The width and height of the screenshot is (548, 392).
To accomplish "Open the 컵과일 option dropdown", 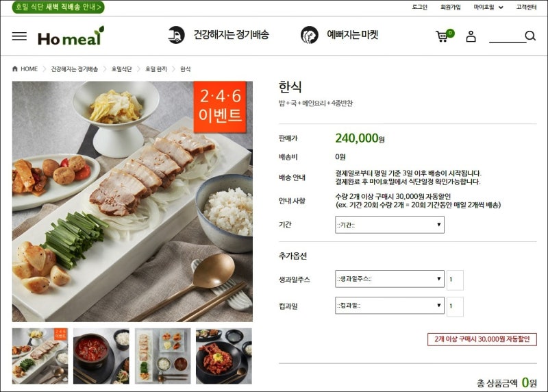I will click(x=389, y=306).
